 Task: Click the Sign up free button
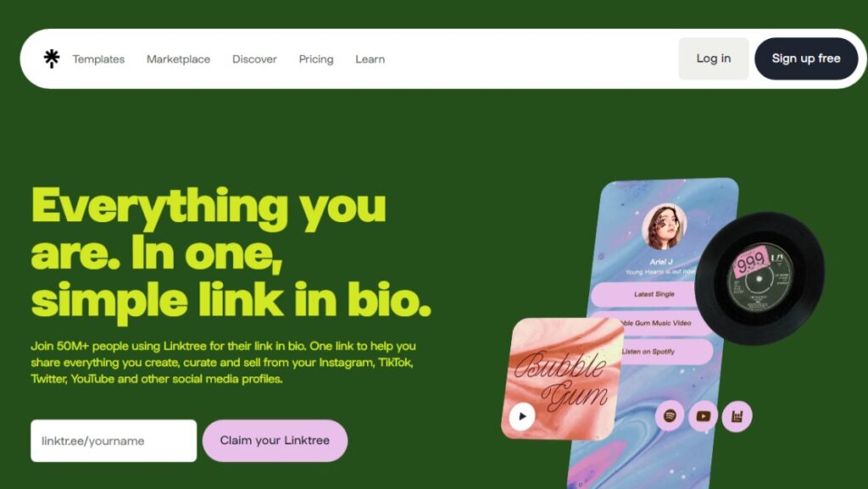coord(806,58)
